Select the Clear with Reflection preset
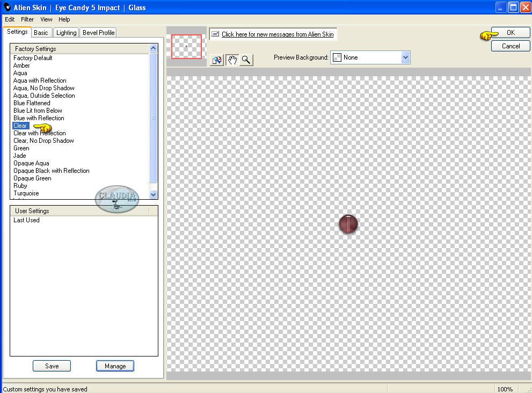Image resolution: width=532 pixels, height=393 pixels. click(39, 133)
